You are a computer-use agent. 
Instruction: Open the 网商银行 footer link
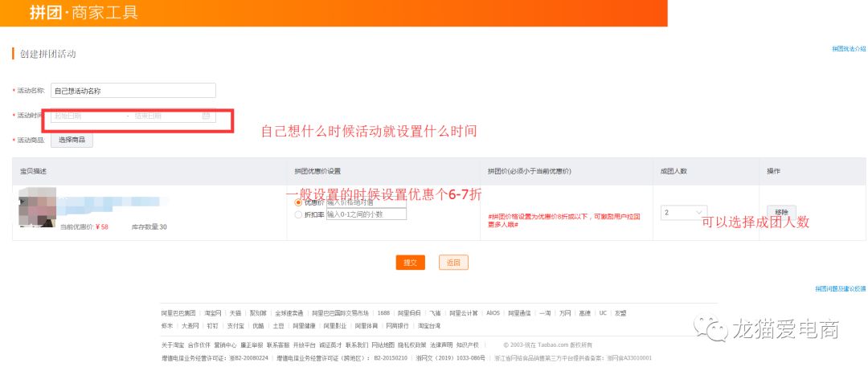[x=398, y=325]
